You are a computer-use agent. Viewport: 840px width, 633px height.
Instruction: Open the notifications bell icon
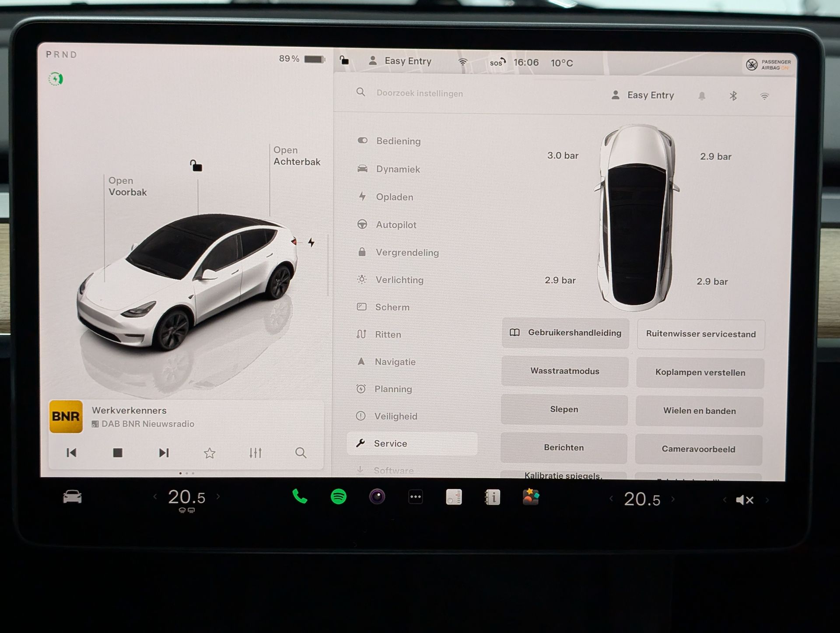click(702, 96)
